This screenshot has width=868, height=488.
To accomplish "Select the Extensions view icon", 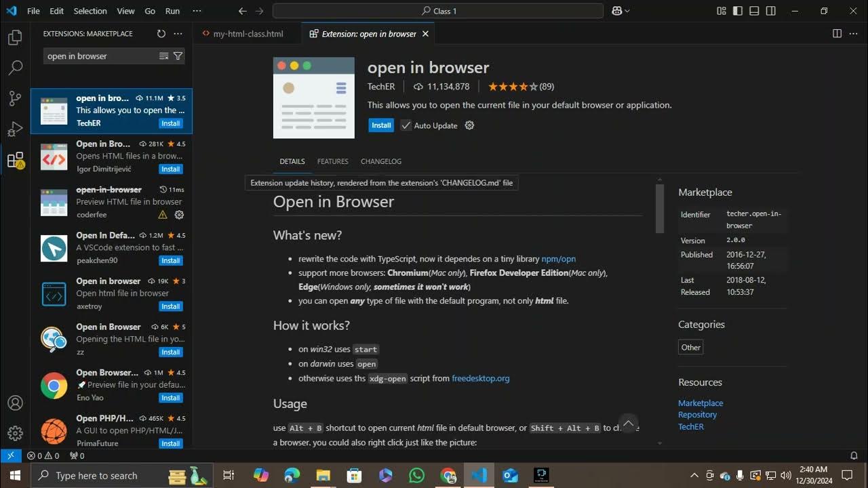I will pos(15,160).
